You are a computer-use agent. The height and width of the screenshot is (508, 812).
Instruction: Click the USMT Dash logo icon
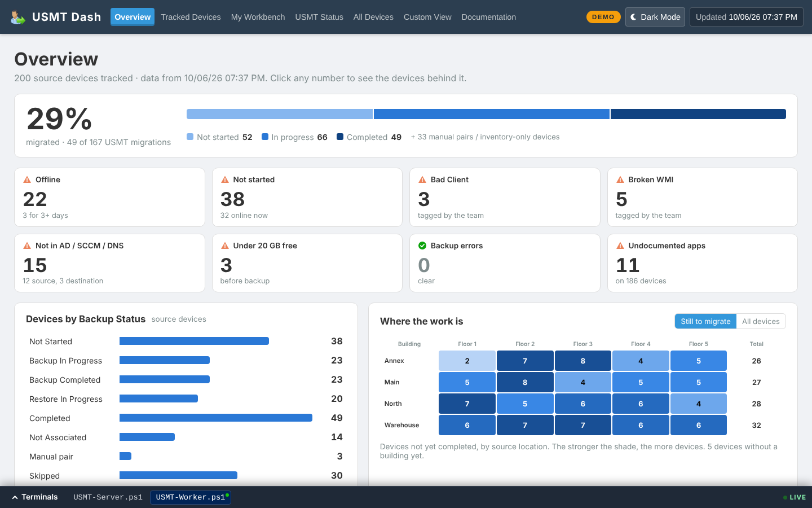(18, 17)
